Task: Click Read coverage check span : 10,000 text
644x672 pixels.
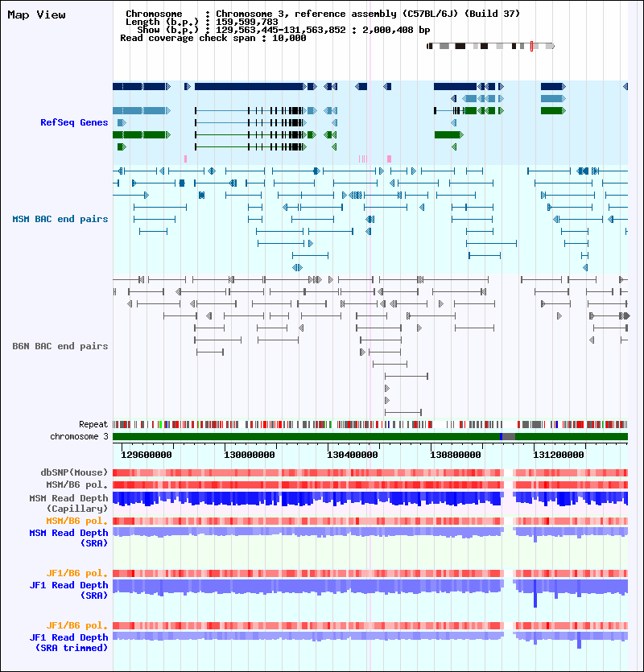Action: pos(213,38)
